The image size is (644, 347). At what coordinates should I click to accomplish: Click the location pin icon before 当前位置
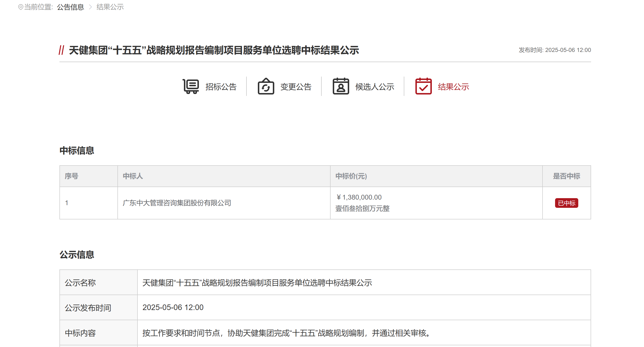tap(21, 7)
